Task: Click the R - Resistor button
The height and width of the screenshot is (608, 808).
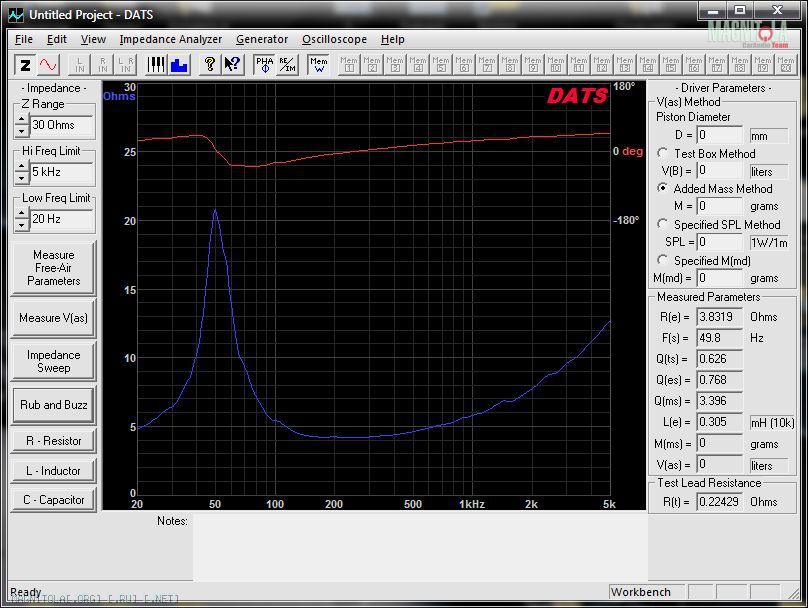Action: (54, 441)
